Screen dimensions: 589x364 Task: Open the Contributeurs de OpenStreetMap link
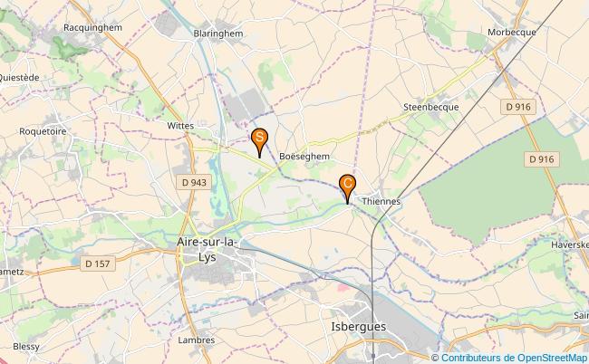tap(514, 358)
